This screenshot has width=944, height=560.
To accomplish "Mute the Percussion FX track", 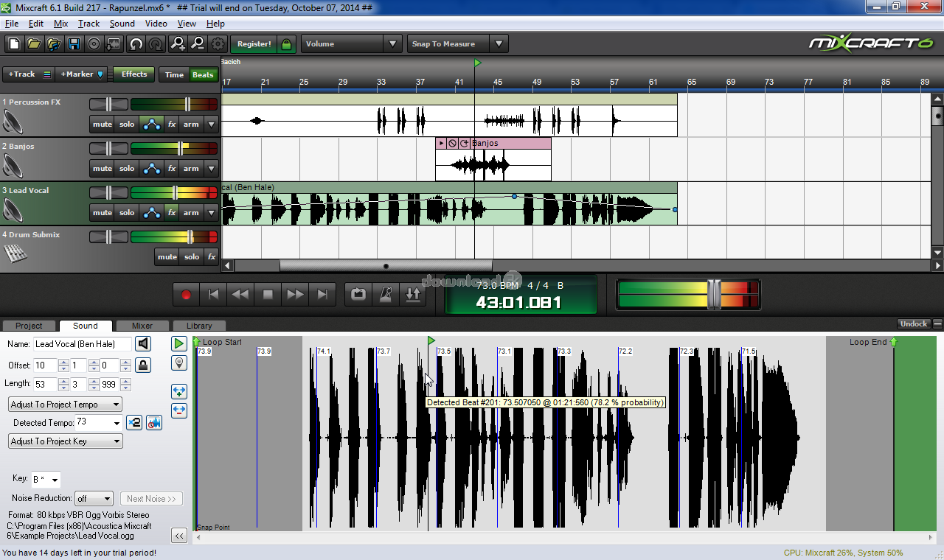I will (x=102, y=125).
